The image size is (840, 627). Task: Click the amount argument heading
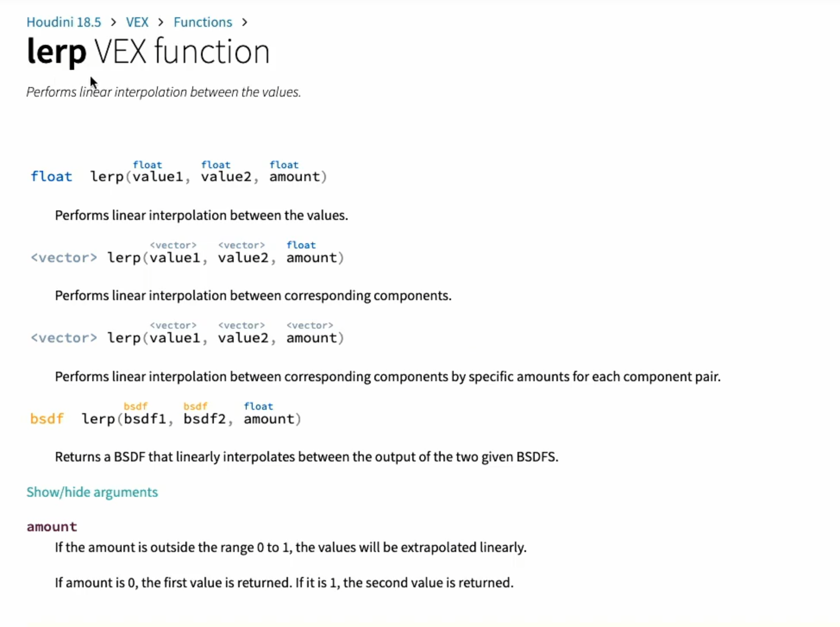(52, 527)
